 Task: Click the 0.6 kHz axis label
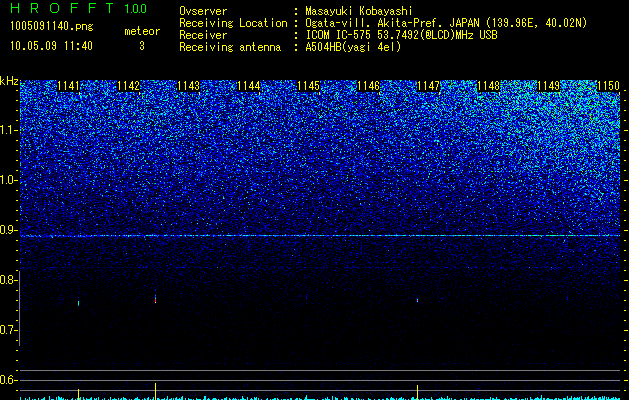pyautogui.click(x=8, y=380)
